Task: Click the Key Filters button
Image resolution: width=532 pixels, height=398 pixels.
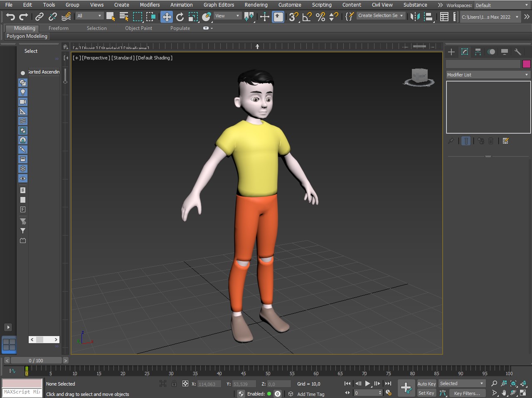Action: pyautogui.click(x=467, y=393)
